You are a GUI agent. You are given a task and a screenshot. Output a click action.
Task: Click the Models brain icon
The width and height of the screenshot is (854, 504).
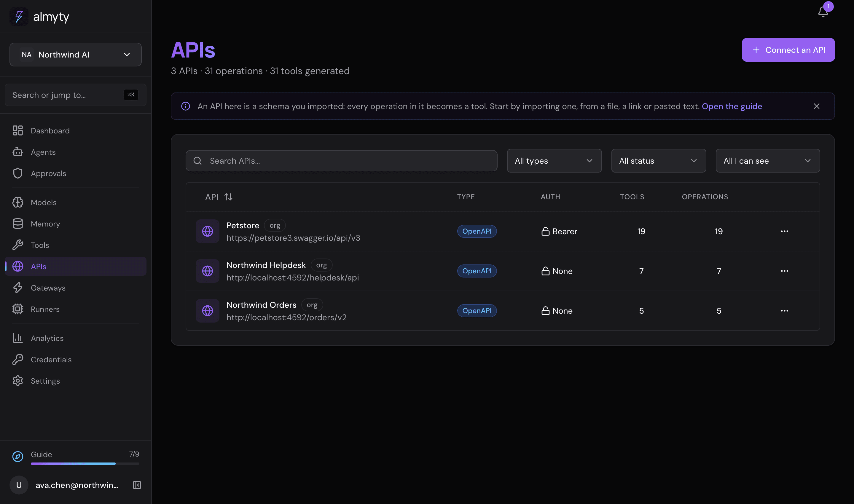click(18, 202)
